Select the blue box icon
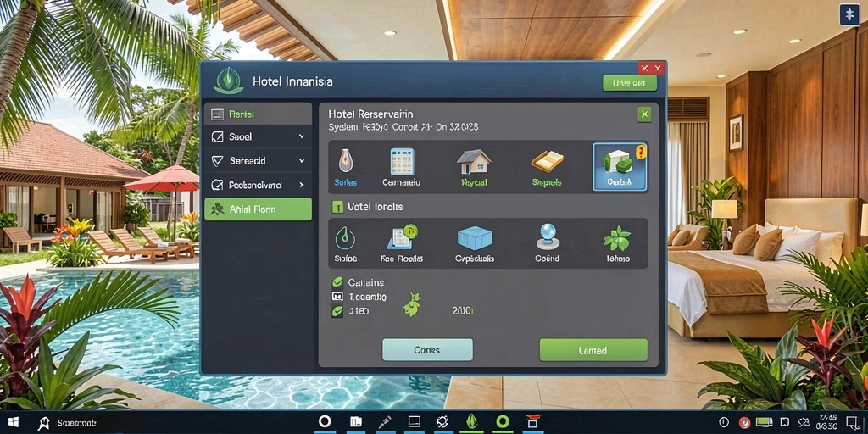Screen dimensions: 868x434 pos(475,238)
